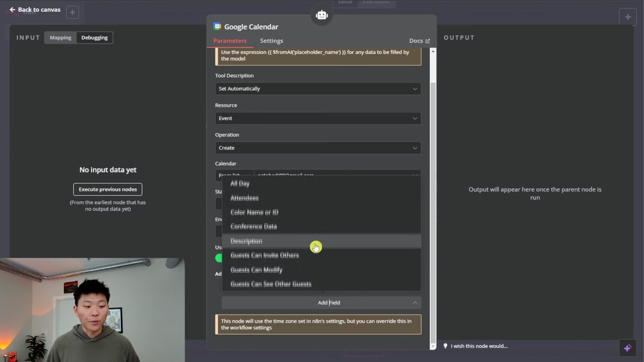Click Back to canvas link

tap(35, 10)
